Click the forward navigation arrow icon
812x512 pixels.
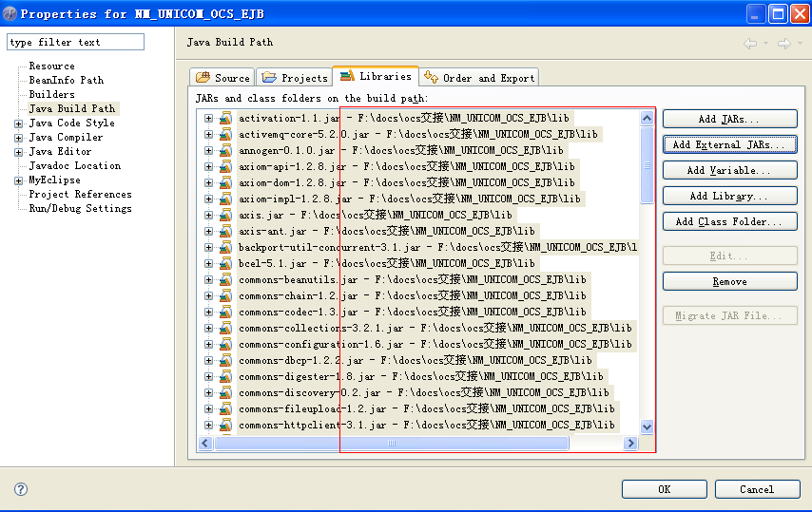coord(784,44)
